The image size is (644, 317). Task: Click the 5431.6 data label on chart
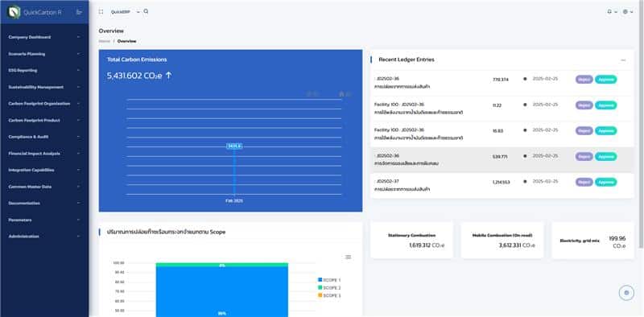[x=234, y=146]
